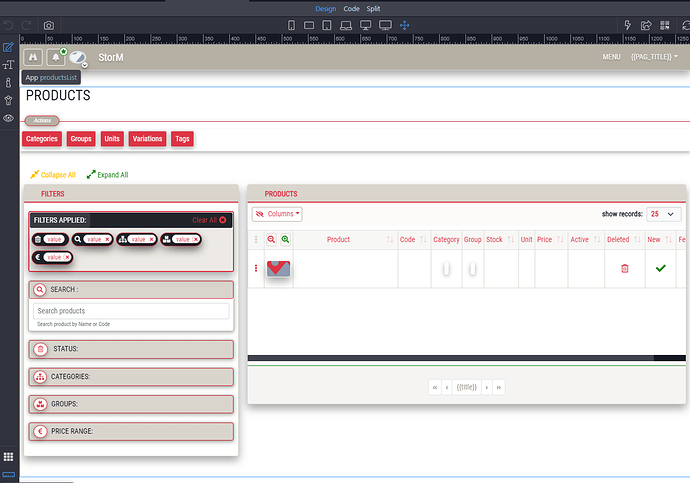Remove the search filter tag

coord(107,239)
